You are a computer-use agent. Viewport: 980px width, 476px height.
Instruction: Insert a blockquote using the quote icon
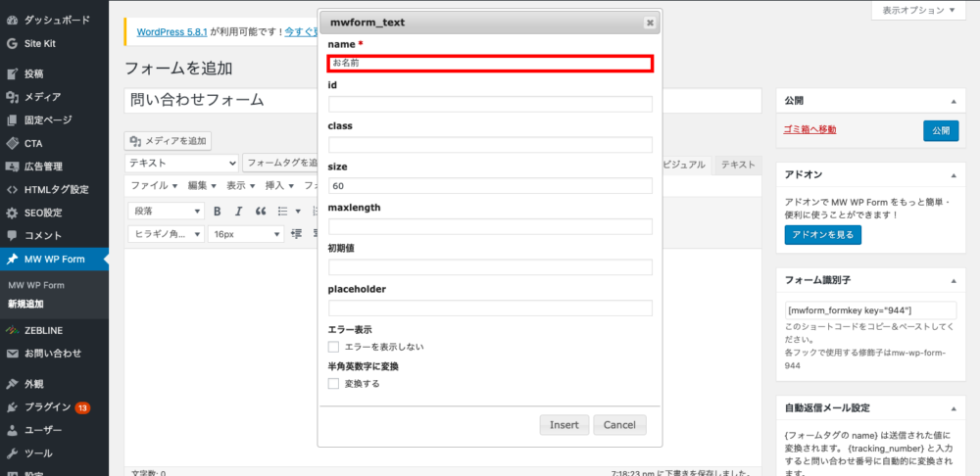[261, 211]
